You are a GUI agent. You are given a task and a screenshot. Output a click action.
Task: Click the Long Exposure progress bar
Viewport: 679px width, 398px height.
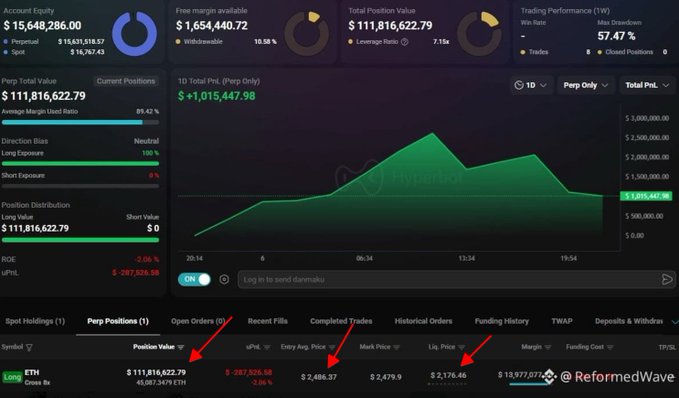point(80,164)
